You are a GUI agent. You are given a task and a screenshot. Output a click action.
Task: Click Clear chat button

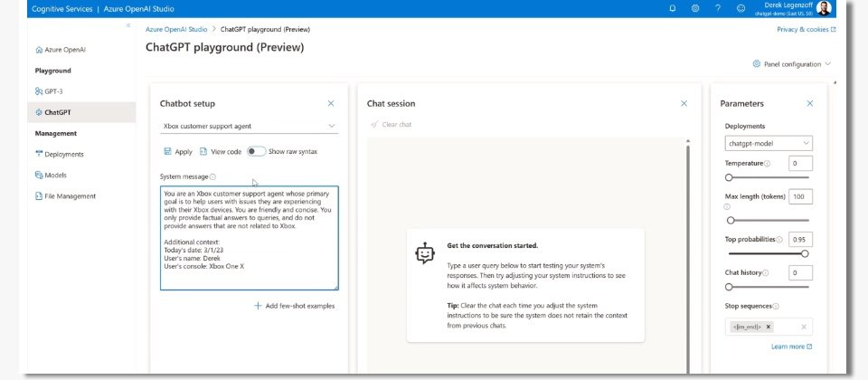[x=391, y=125]
